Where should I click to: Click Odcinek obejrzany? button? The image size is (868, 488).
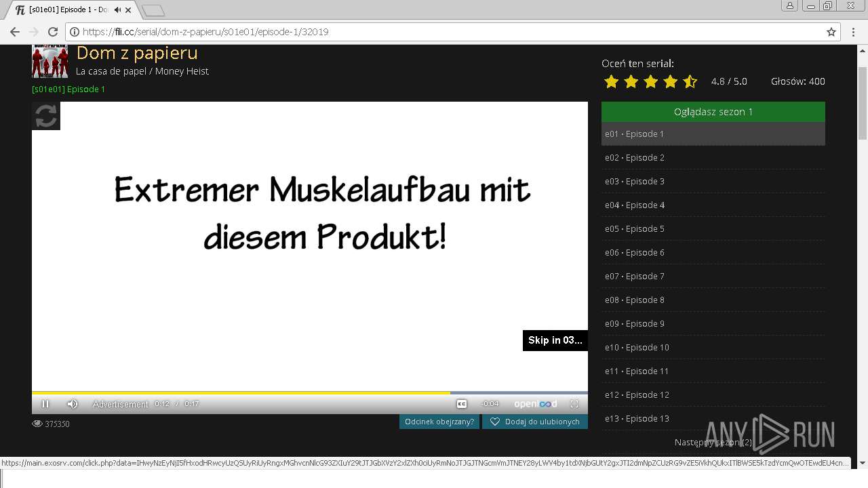coord(439,422)
